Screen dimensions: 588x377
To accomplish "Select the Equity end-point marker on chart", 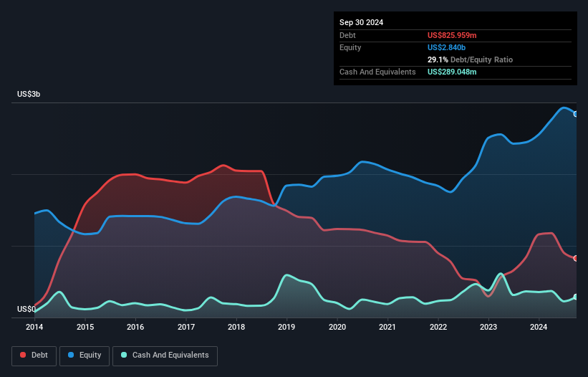I will tap(576, 114).
